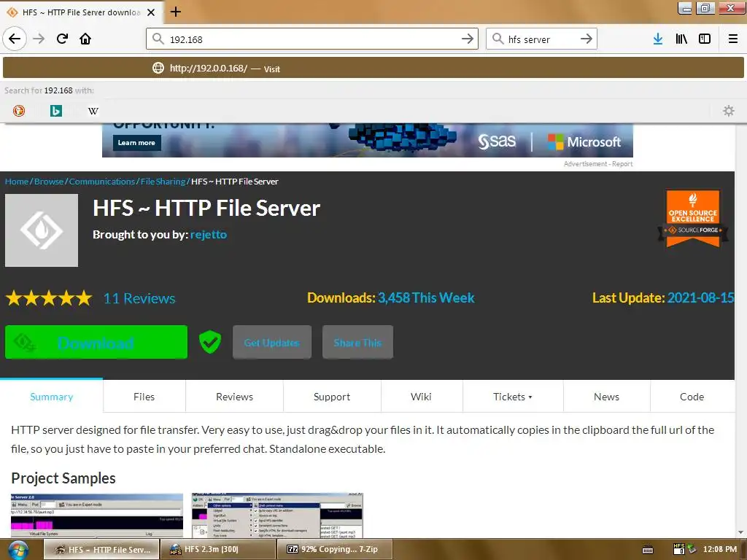
Task: Switch to the Reviews tab
Action: (234, 396)
